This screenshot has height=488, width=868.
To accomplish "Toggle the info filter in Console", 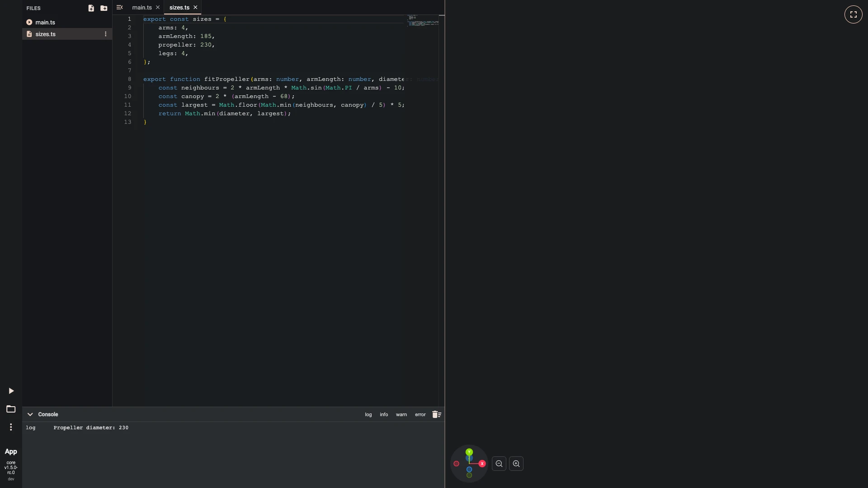I will pyautogui.click(x=384, y=414).
